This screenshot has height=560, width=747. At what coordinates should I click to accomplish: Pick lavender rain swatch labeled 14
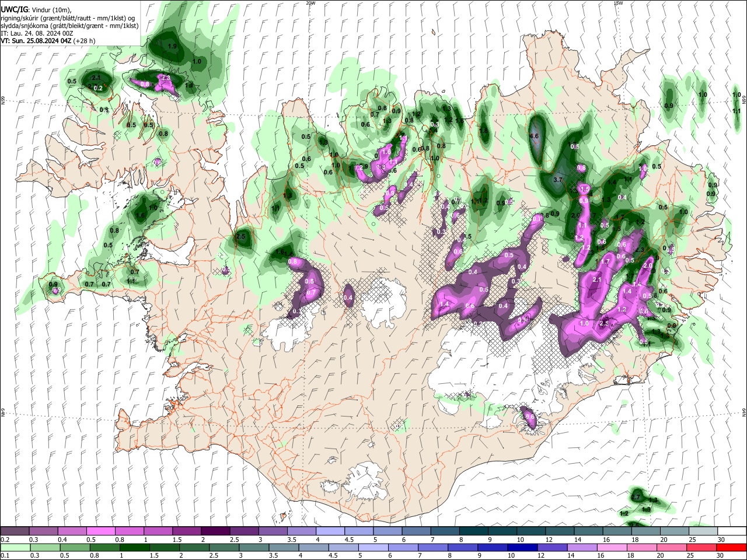[x=581, y=547]
